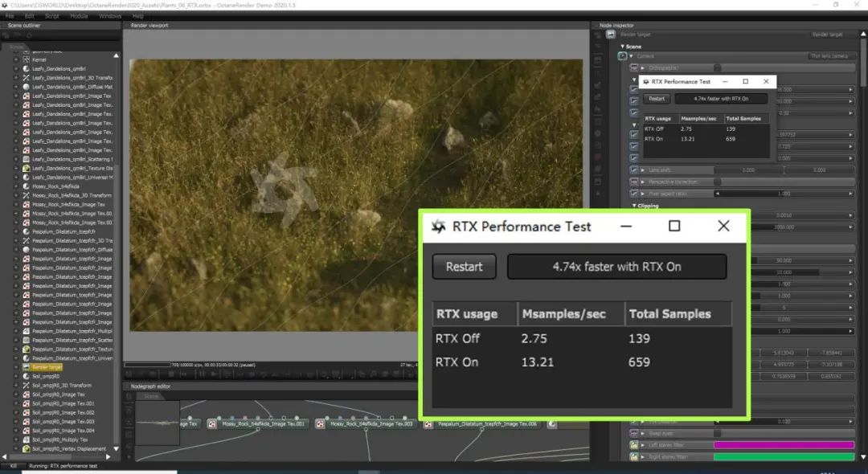Open the Module menu
This screenshot has height=474, width=868.
pyautogui.click(x=79, y=16)
